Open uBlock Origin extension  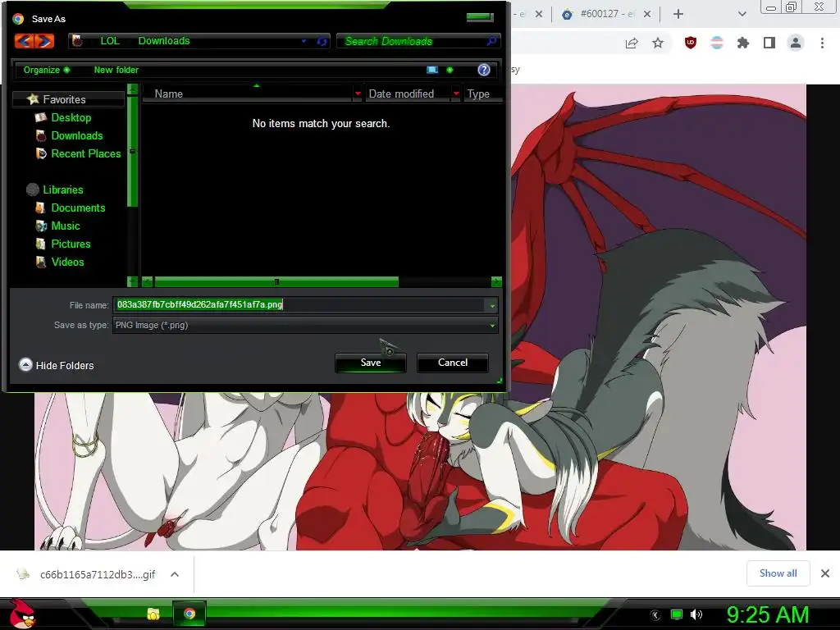691,43
